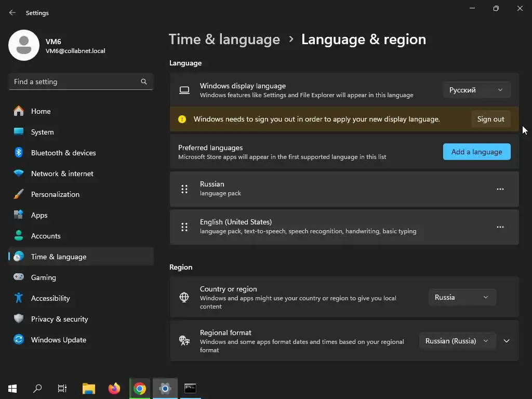
Task: Grab the Russian language drag handle
Action: 184,189
